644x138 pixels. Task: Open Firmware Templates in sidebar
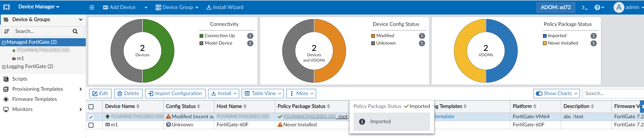pyautogui.click(x=35, y=99)
